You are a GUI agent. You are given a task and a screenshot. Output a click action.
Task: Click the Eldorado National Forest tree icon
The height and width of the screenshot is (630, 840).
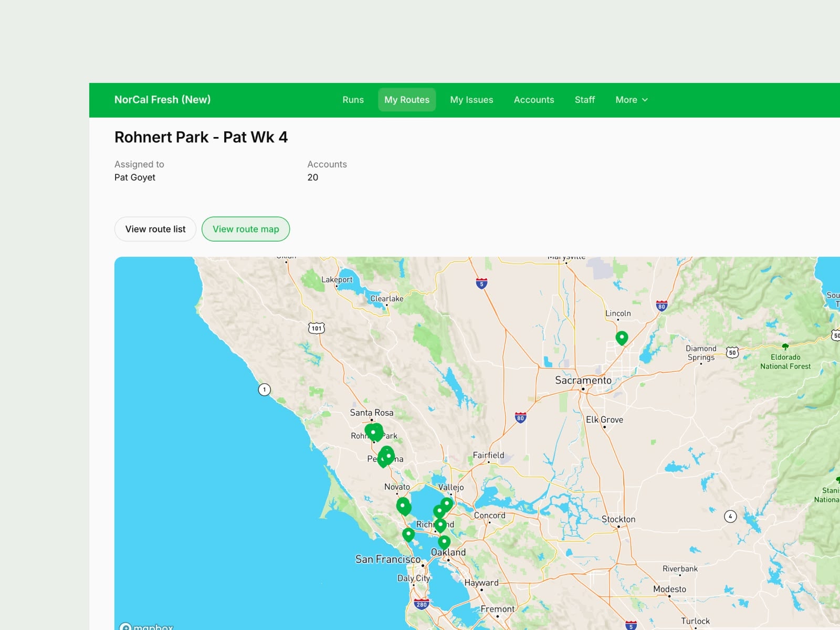785,346
